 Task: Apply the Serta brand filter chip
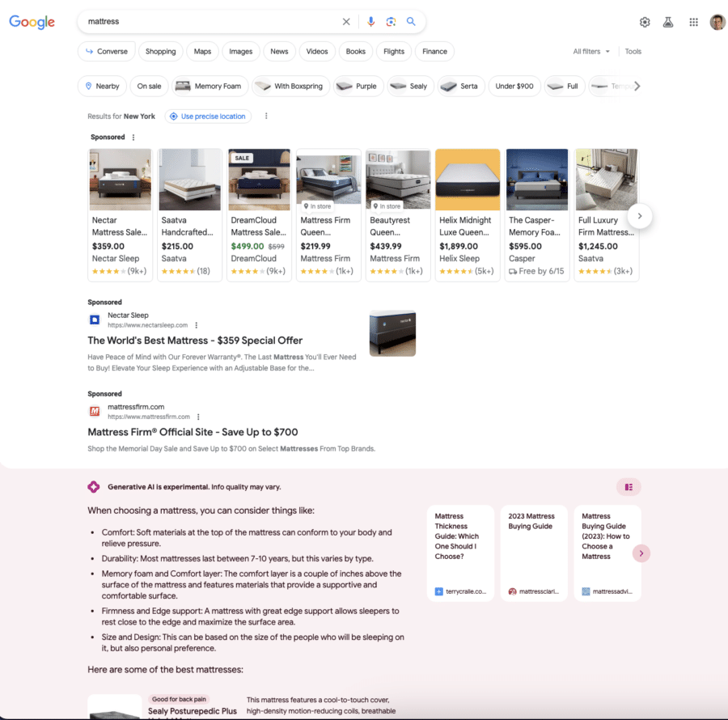click(461, 87)
